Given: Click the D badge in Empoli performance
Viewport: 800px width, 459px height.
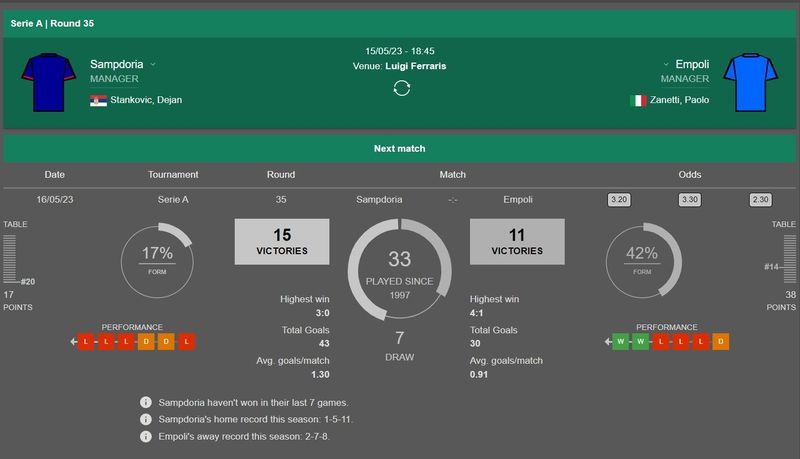Looking at the screenshot, I should click(721, 342).
